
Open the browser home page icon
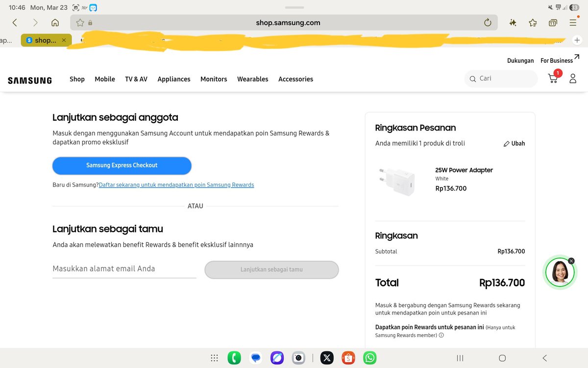coord(55,23)
